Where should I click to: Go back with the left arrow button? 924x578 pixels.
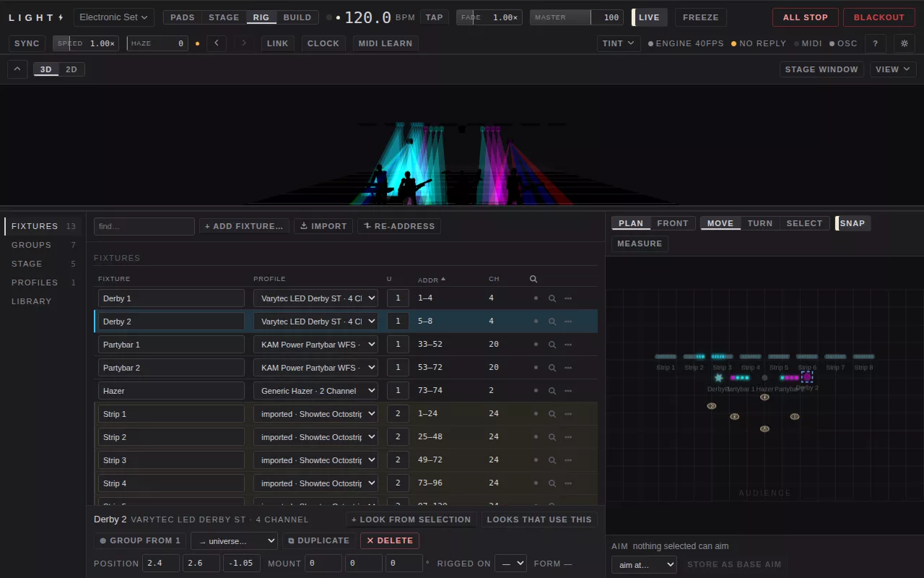[x=217, y=43]
